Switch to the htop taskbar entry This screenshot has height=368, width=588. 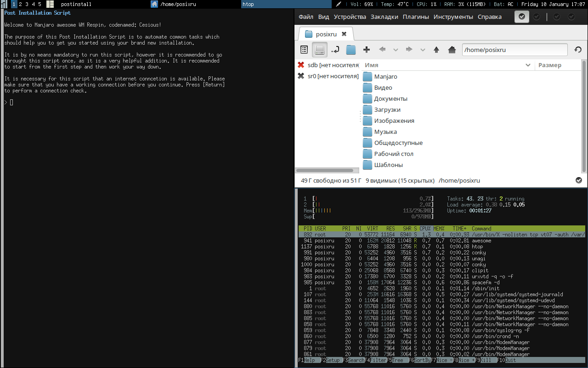[x=286, y=4]
